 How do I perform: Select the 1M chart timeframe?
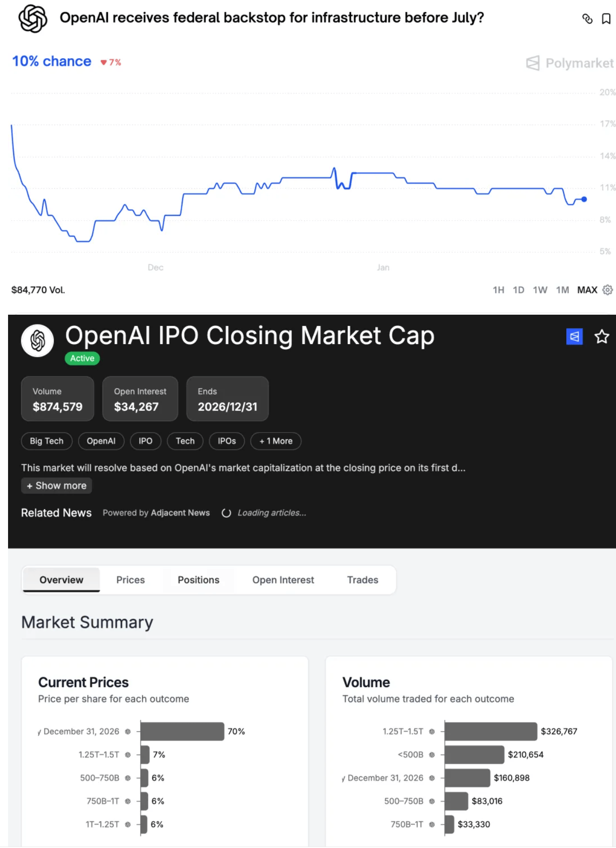[562, 290]
